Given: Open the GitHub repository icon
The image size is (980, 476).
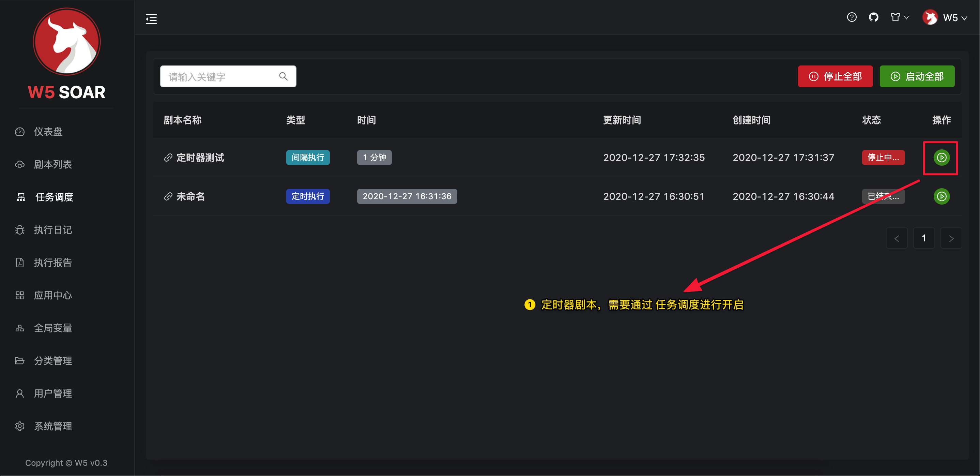Looking at the screenshot, I should click(873, 17).
